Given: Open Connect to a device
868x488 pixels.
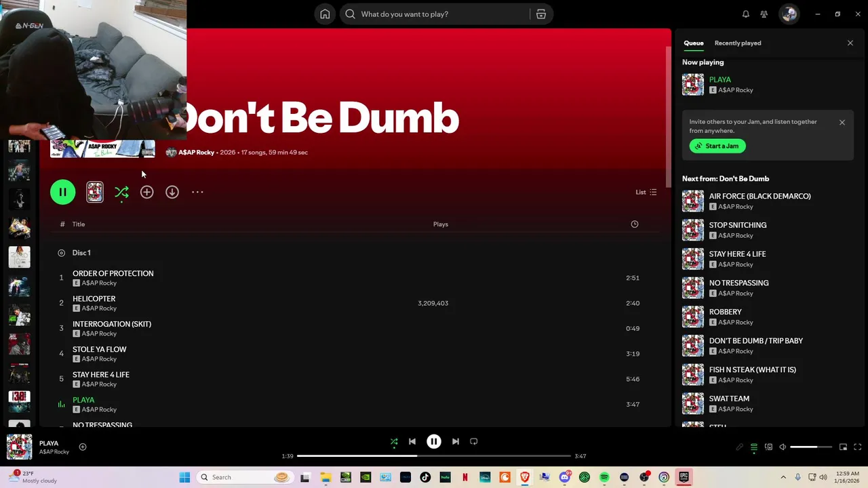Looking at the screenshot, I should [x=768, y=447].
